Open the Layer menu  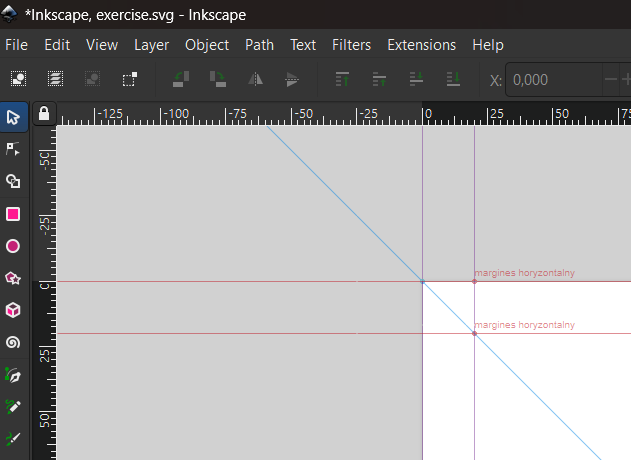point(152,45)
